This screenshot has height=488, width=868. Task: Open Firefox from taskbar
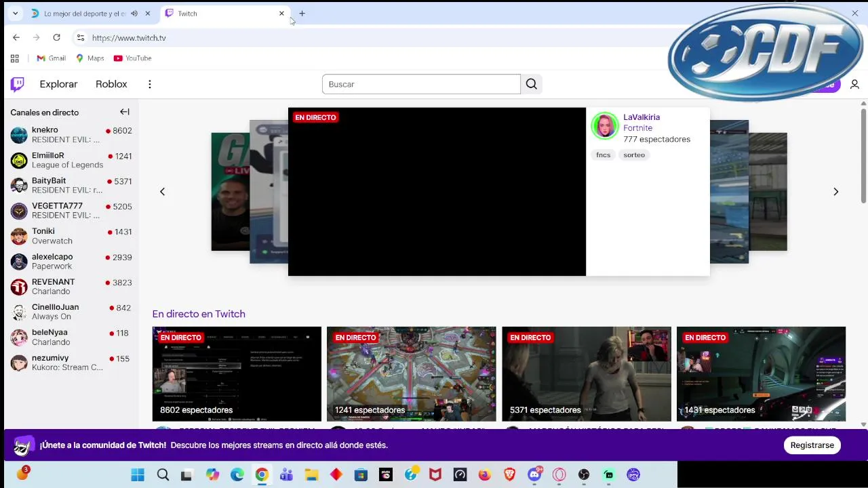click(484, 475)
